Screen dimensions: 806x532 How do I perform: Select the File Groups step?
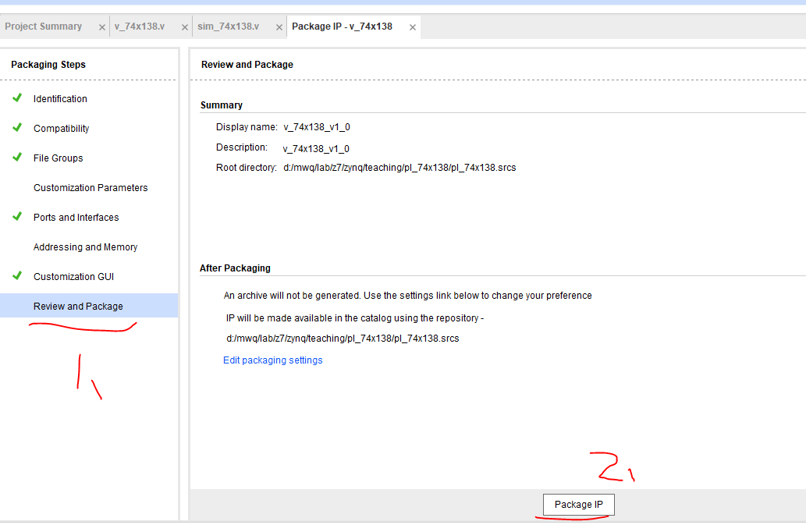[x=58, y=158]
